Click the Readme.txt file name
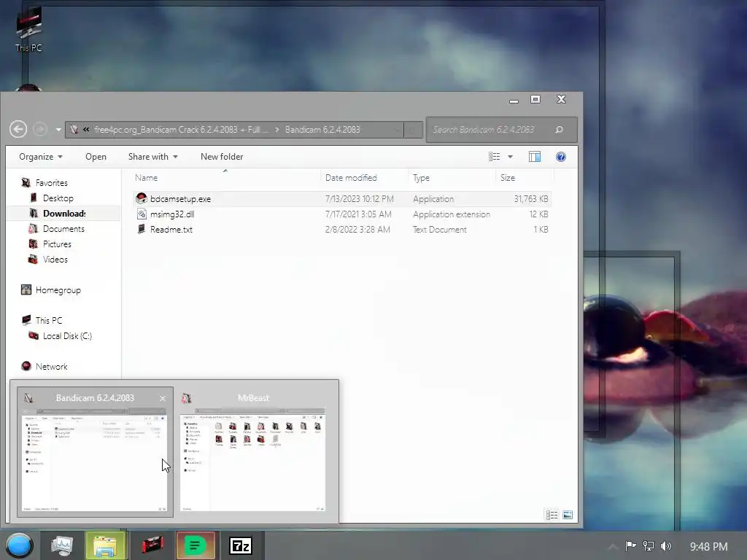The image size is (747, 560). (x=171, y=230)
